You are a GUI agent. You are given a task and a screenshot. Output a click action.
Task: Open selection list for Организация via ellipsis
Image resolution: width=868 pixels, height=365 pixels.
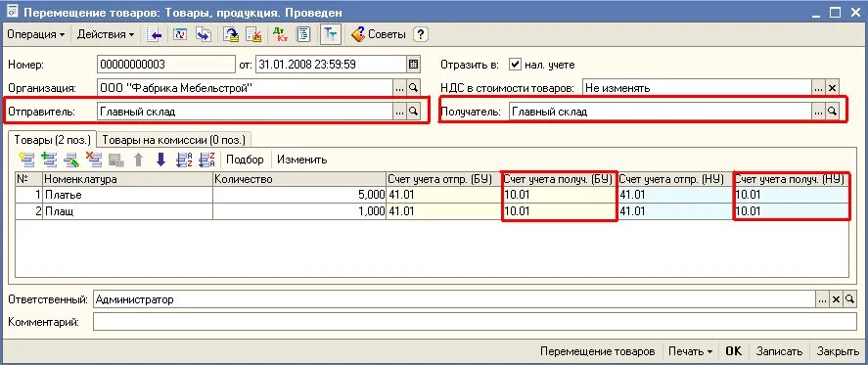click(399, 87)
